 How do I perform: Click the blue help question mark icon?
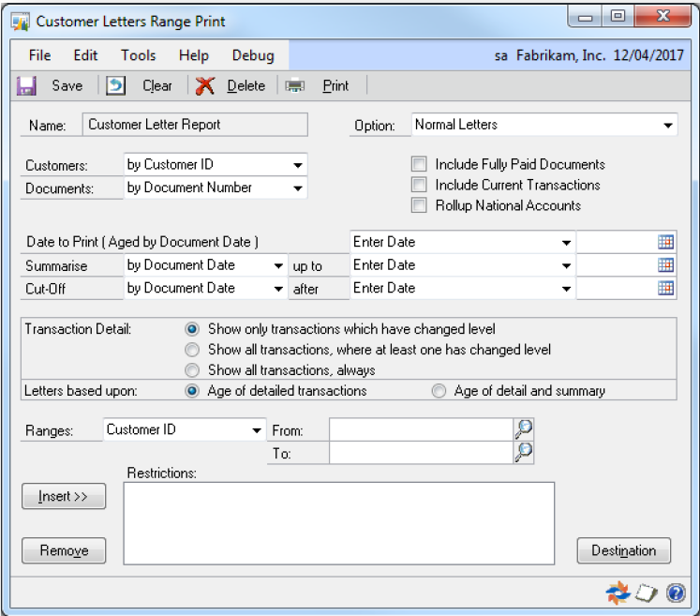[675, 593]
